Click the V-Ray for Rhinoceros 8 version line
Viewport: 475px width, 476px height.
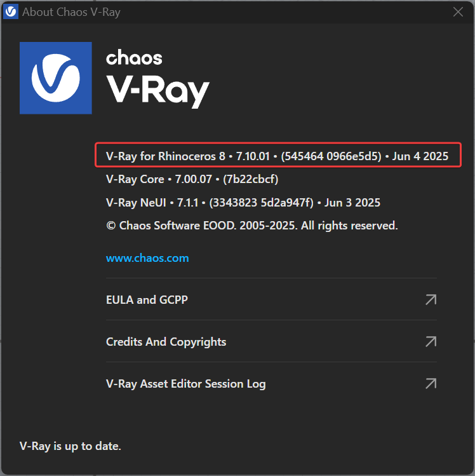point(277,156)
